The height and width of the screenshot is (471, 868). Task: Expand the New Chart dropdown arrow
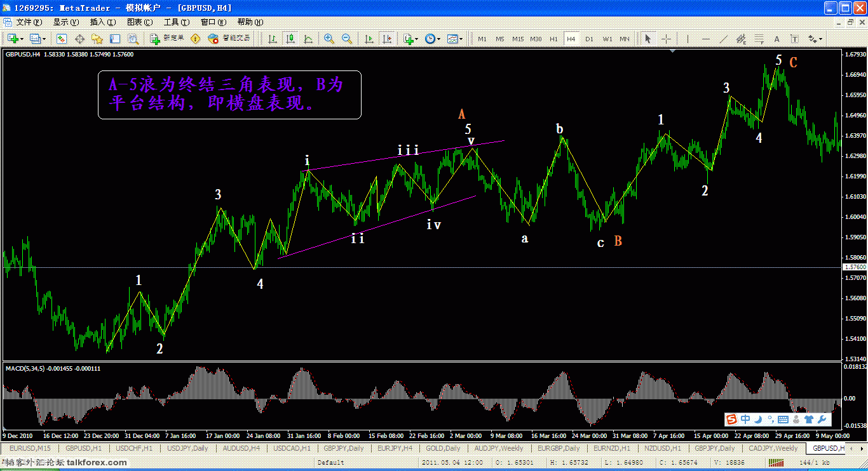tap(22, 39)
